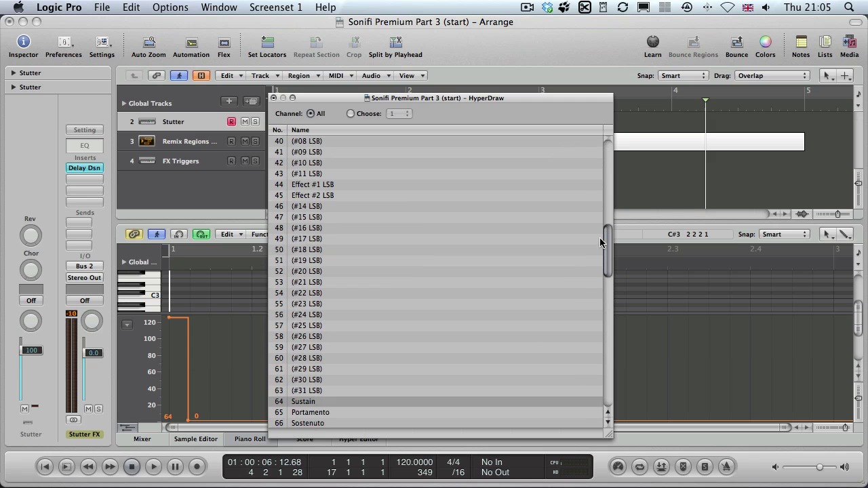Expand the first Stutter inspector section
Screen dimensions: 868x488
(14, 73)
